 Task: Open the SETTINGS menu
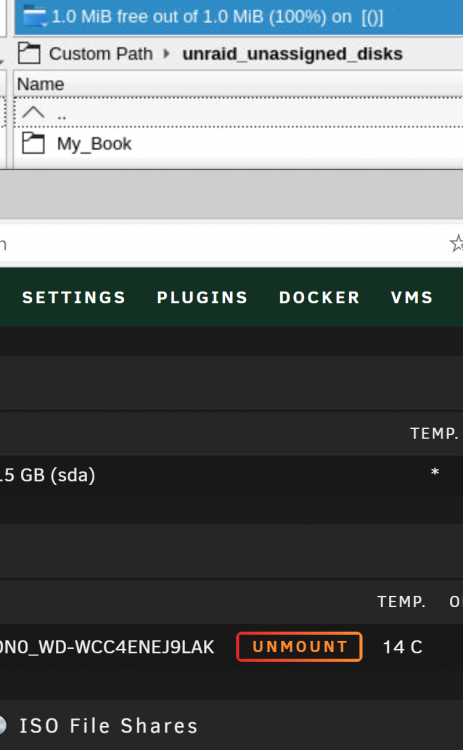[74, 298]
